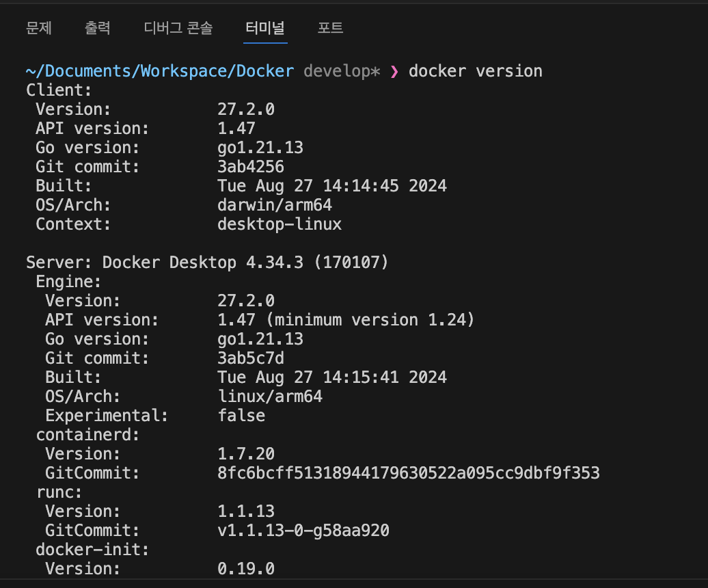Image resolution: width=708 pixels, height=588 pixels.
Task: Click client Version value 27.2.0
Action: click(x=246, y=109)
